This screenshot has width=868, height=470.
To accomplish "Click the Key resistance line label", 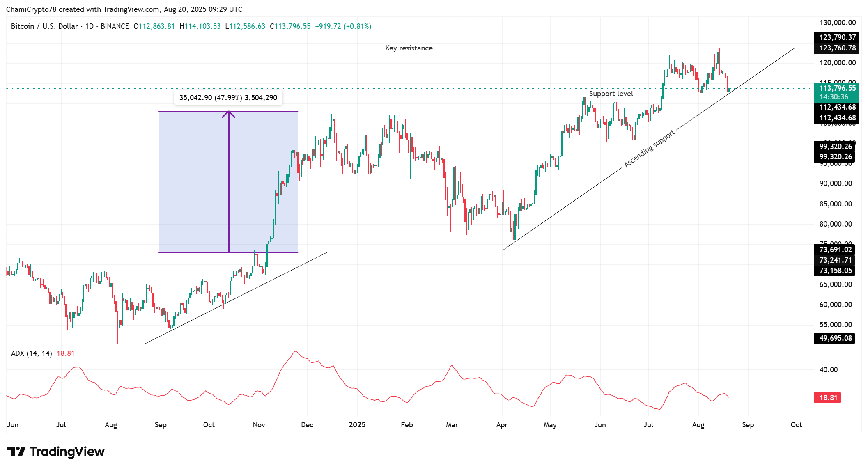I will [409, 48].
